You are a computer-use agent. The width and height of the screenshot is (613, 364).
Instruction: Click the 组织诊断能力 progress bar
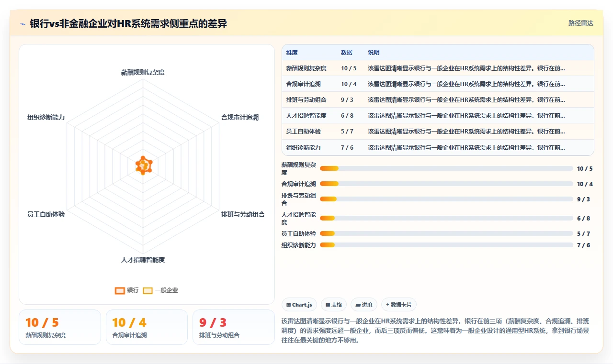click(446, 245)
